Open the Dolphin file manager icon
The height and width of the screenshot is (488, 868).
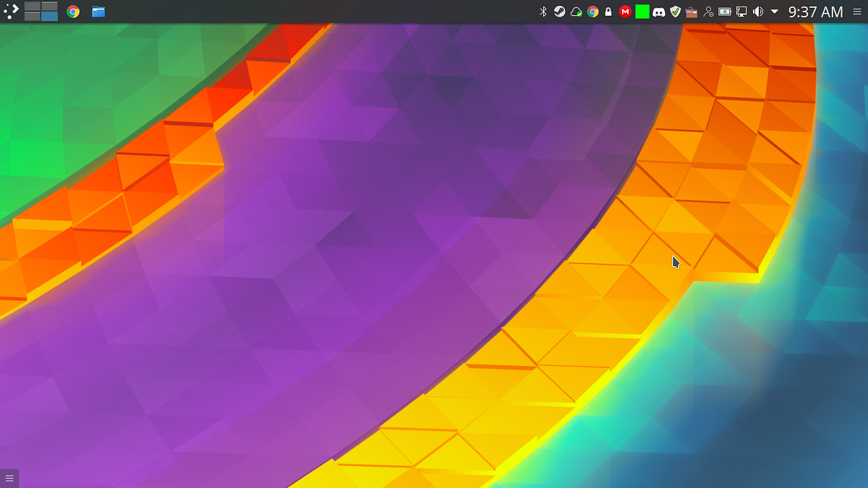click(x=98, y=12)
